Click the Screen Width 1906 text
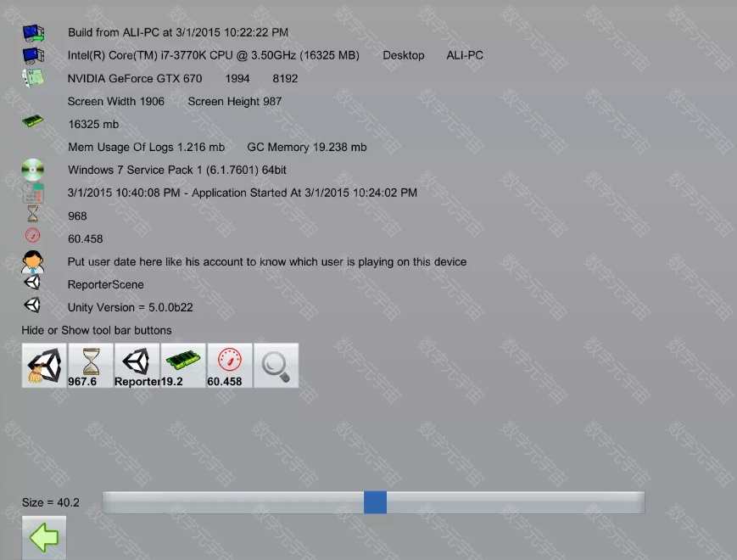The height and width of the screenshot is (560, 737). click(116, 102)
